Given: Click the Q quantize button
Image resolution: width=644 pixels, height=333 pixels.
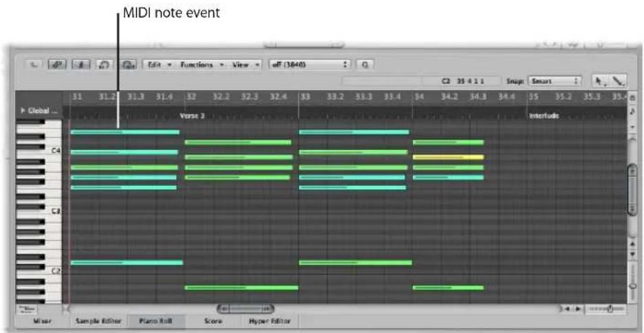Looking at the screenshot, I should coord(365,65).
